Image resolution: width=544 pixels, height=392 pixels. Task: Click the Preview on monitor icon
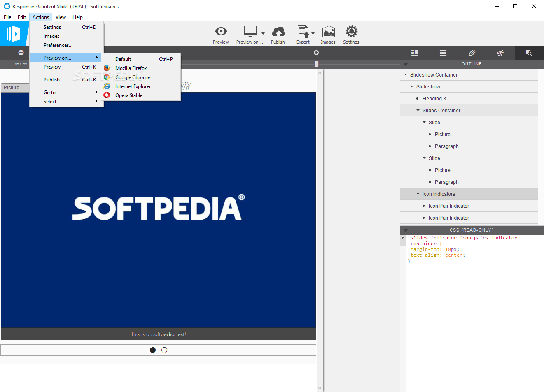250,31
